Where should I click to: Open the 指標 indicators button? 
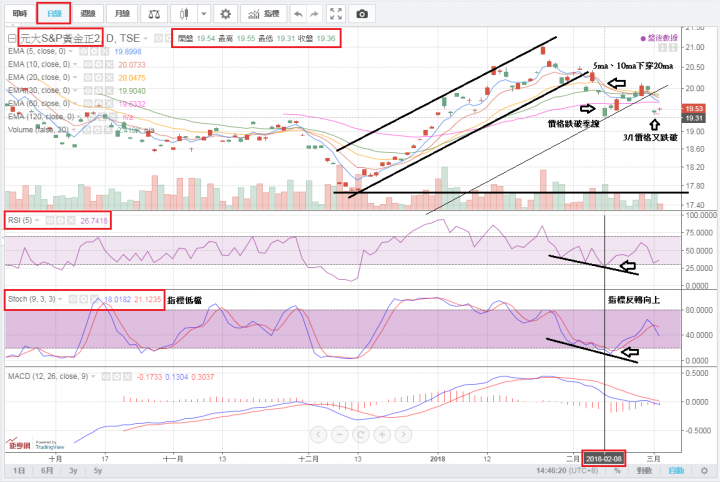[264, 14]
